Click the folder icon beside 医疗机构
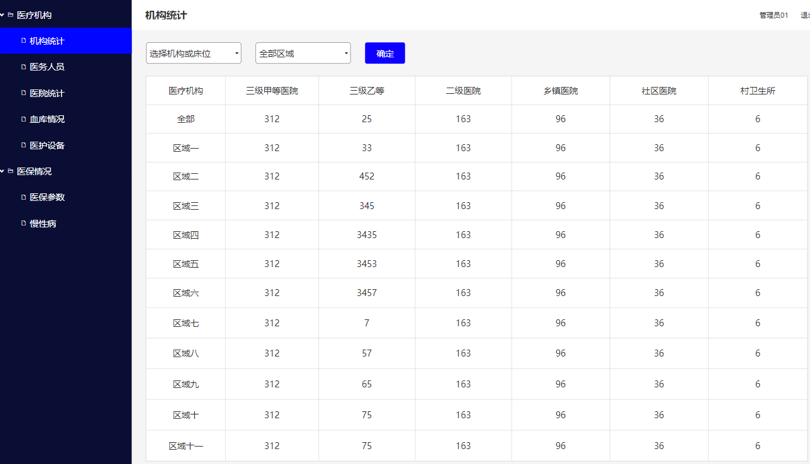 (x=11, y=15)
